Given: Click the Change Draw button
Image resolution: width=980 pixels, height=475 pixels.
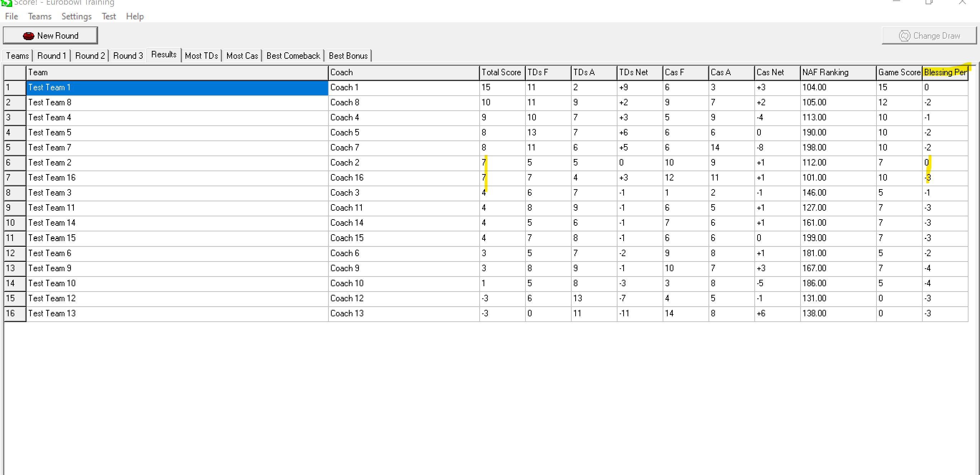Looking at the screenshot, I should (929, 36).
